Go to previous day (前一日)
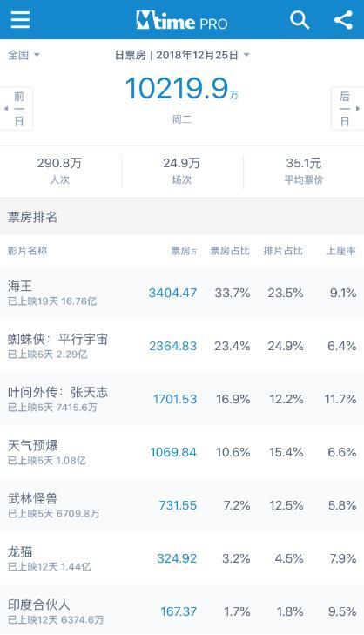364x635 pixels. [17, 109]
